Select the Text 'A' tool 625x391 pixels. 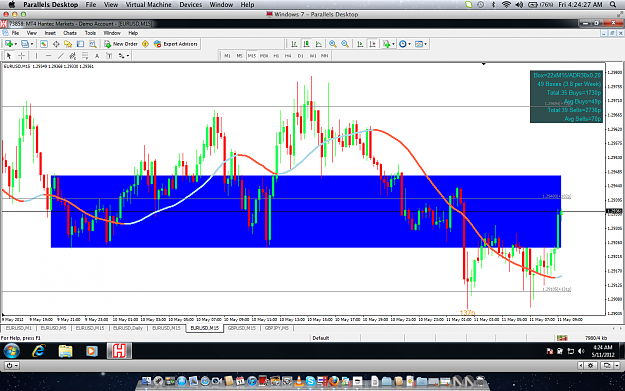point(97,56)
